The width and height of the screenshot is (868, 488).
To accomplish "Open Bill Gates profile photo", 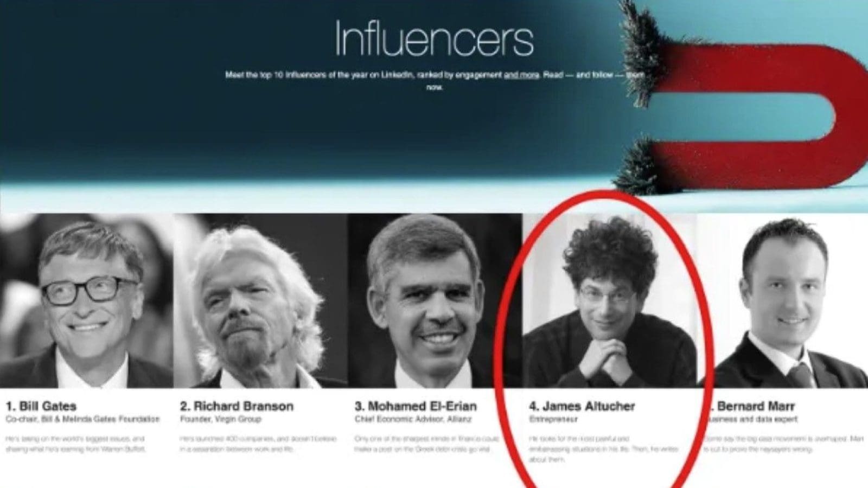I will (x=87, y=300).
